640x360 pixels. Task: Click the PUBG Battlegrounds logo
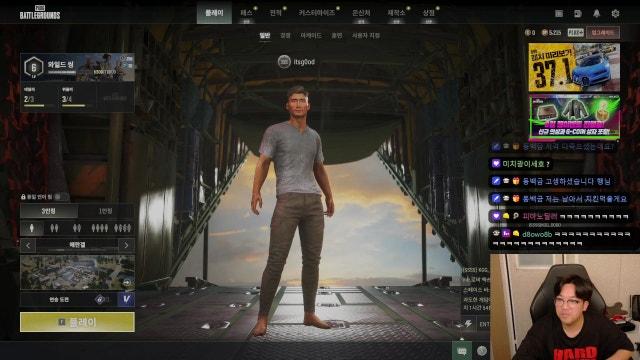[40, 13]
